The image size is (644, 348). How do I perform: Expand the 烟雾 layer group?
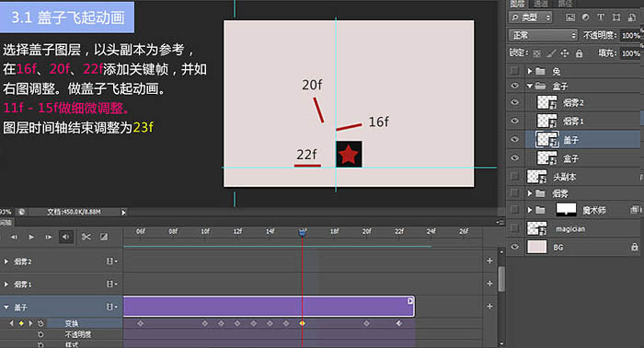click(530, 193)
